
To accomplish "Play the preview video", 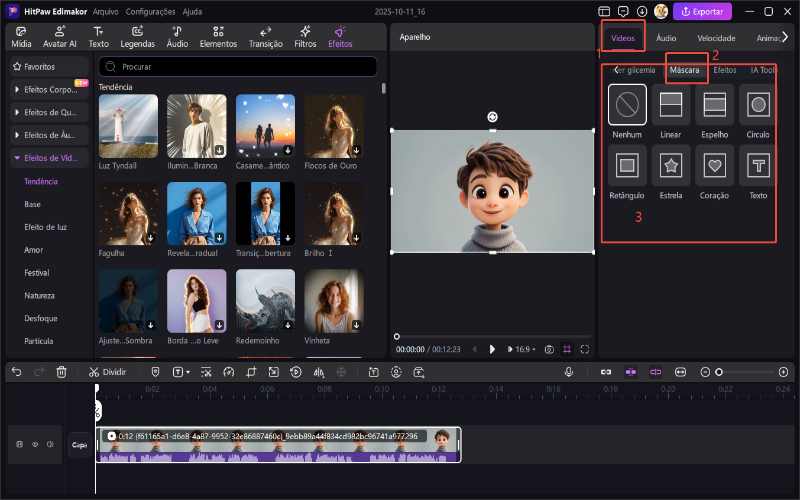I will pos(492,349).
